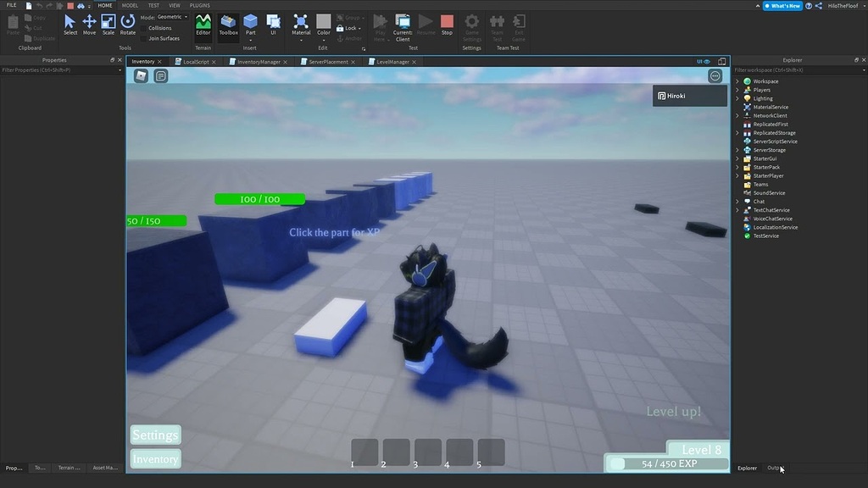Switch to the MODEL ribbon tab
Viewport: 868px width, 488px height.
(x=128, y=4)
